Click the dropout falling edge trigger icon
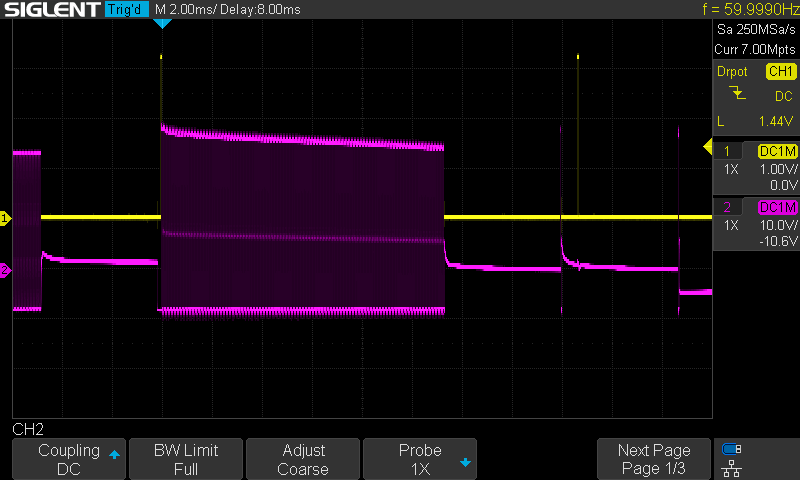The image size is (800, 480). click(737, 93)
